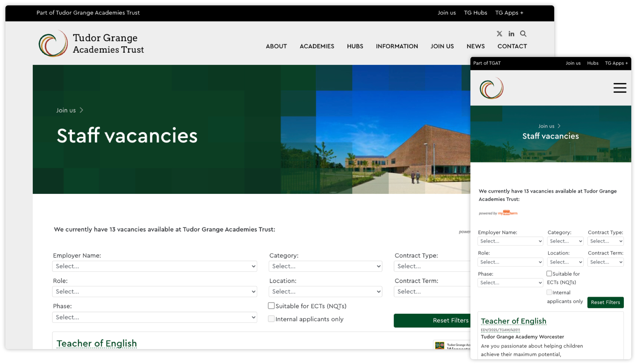Open the Location dropdown in mobile view
The height and width of the screenshot is (364, 636).
565,262
